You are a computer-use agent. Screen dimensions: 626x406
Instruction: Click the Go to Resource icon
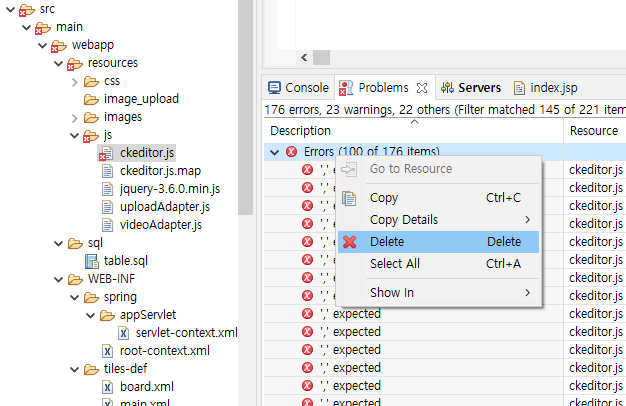coord(349,169)
